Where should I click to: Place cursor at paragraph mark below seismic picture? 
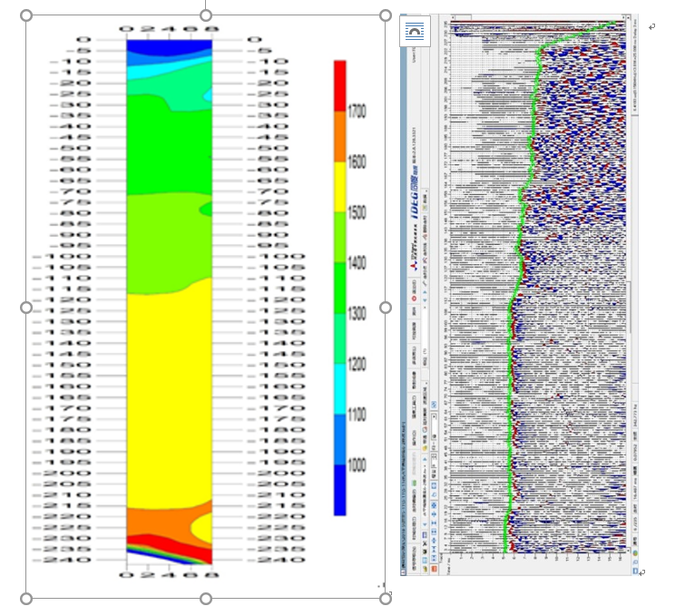[x=642, y=572]
